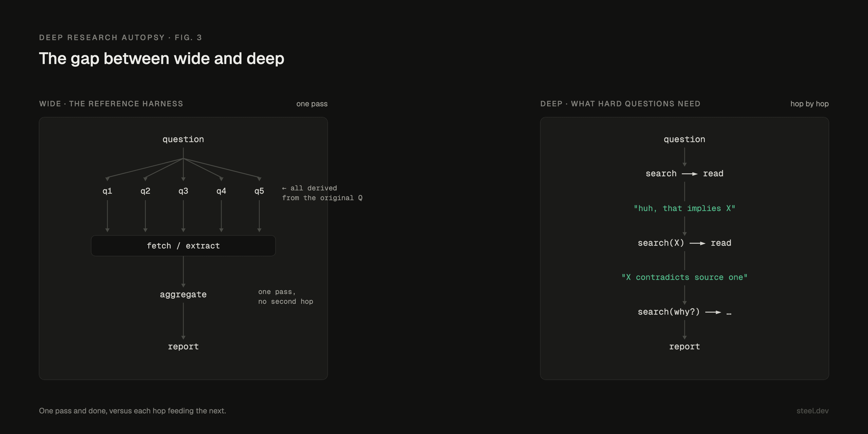Click the arrow after 'search(why?)'
Screen dimensions: 868x434
coord(713,312)
